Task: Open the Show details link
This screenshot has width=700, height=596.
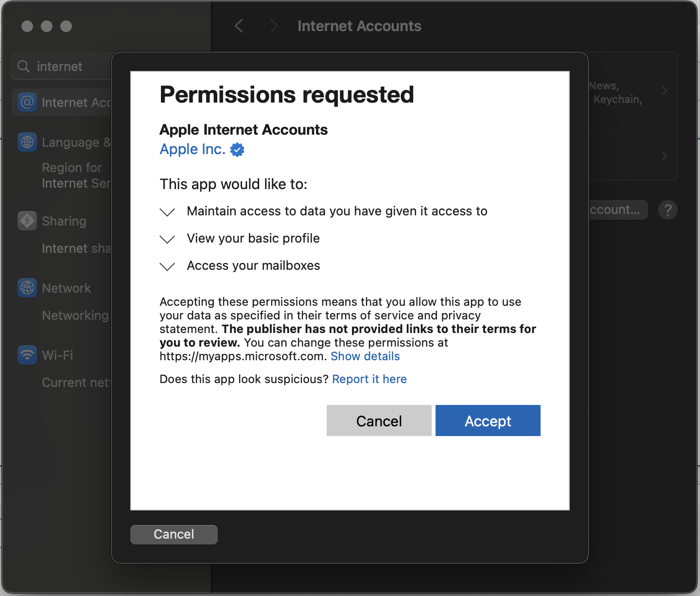Action: point(365,356)
